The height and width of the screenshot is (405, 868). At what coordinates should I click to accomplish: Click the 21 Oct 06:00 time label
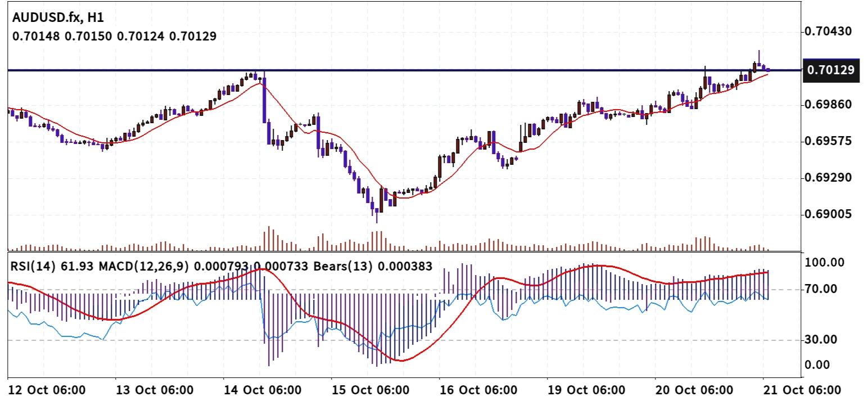(x=802, y=390)
